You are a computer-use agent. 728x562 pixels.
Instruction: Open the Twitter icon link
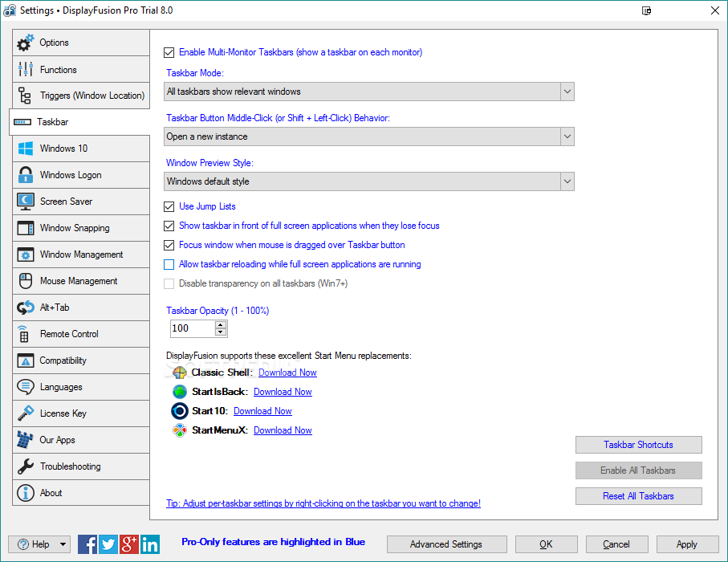click(x=108, y=544)
